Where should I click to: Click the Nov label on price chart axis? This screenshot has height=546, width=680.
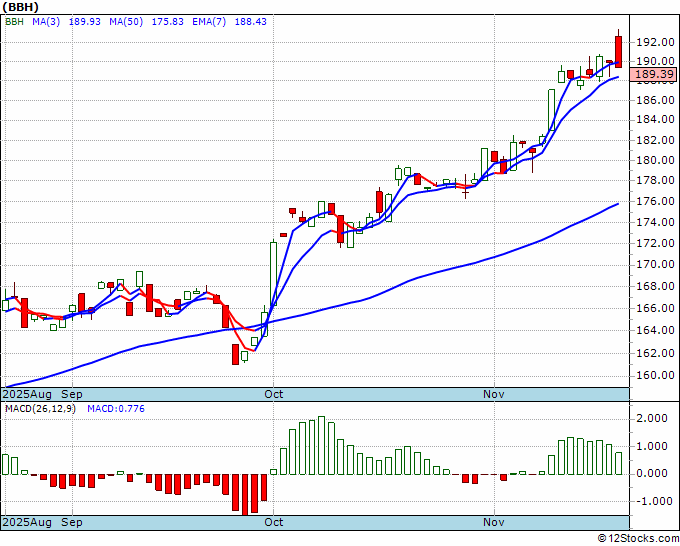pyautogui.click(x=494, y=394)
